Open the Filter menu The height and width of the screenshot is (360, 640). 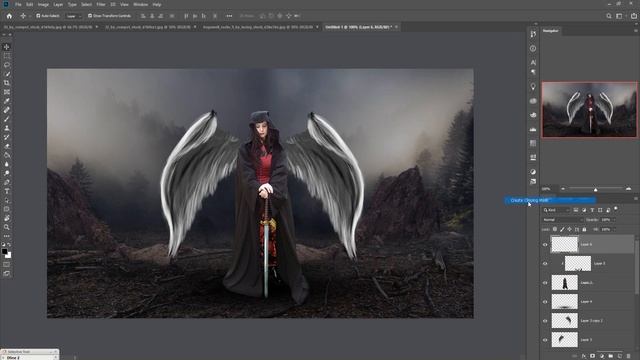(101, 4)
